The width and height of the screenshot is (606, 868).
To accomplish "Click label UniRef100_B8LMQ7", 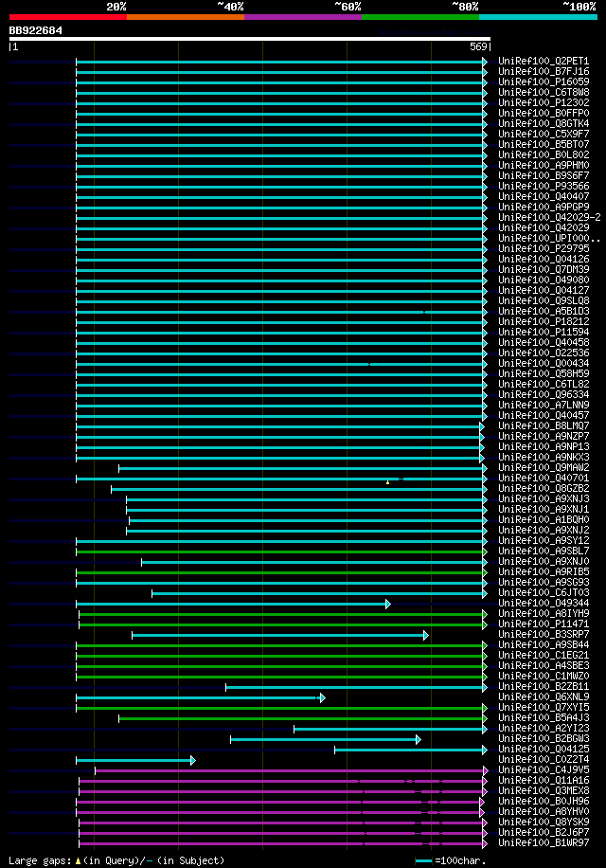I will 544,426.
